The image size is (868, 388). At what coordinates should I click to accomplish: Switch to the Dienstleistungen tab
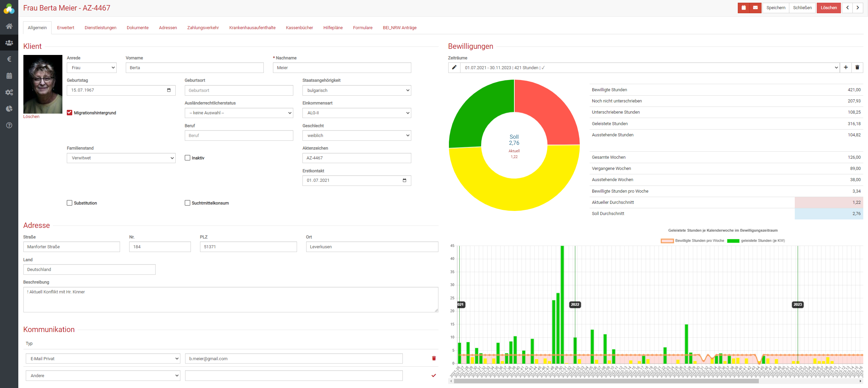100,28
